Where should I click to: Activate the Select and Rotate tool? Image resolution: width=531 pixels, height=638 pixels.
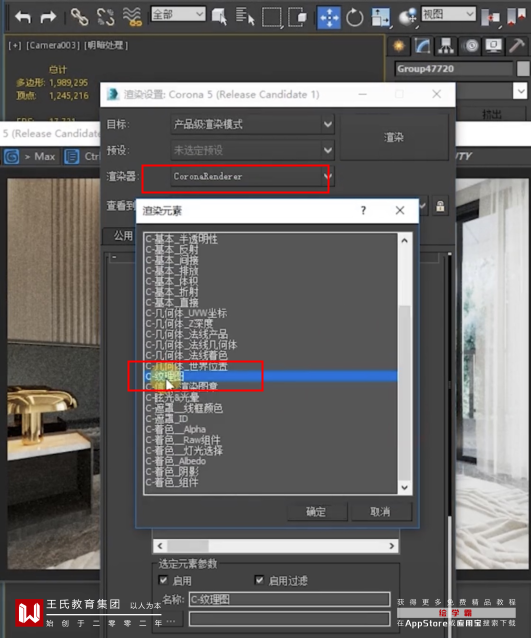354,17
